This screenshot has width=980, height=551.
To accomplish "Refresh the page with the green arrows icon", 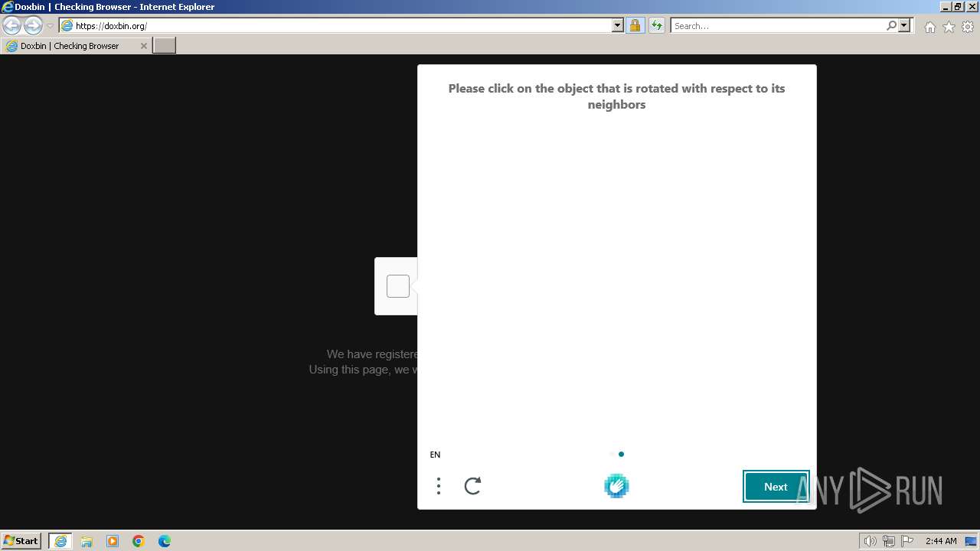I will pyautogui.click(x=656, y=25).
